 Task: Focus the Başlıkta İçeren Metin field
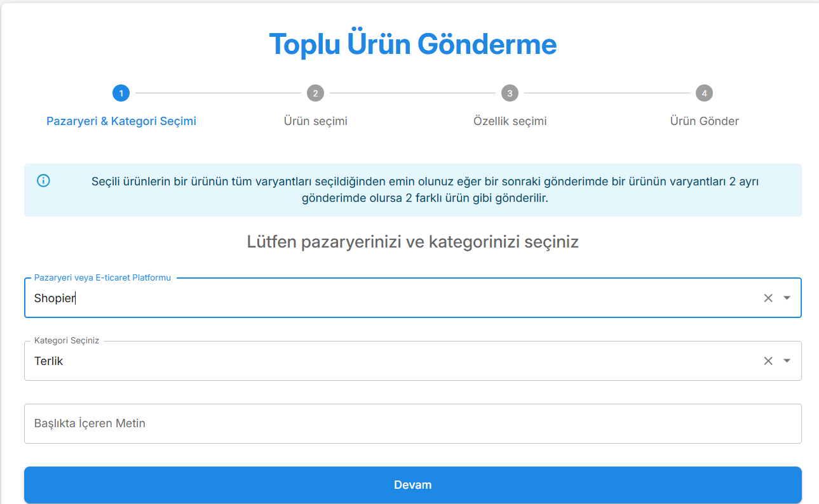(412, 423)
